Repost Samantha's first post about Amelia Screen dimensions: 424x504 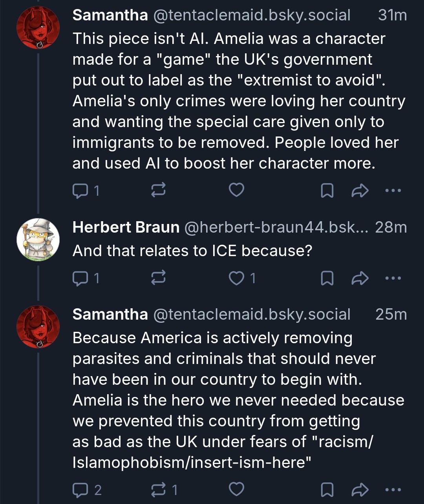158,190
